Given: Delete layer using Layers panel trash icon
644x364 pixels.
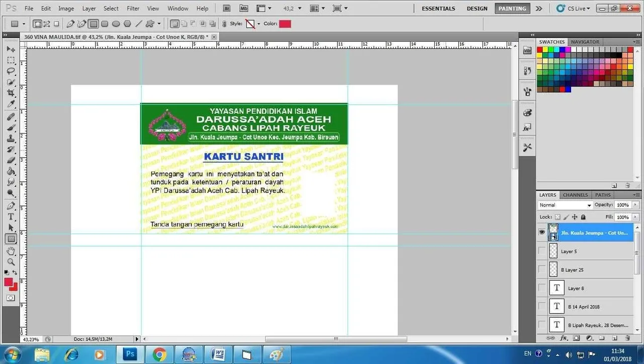Looking at the screenshot, I should (627, 338).
